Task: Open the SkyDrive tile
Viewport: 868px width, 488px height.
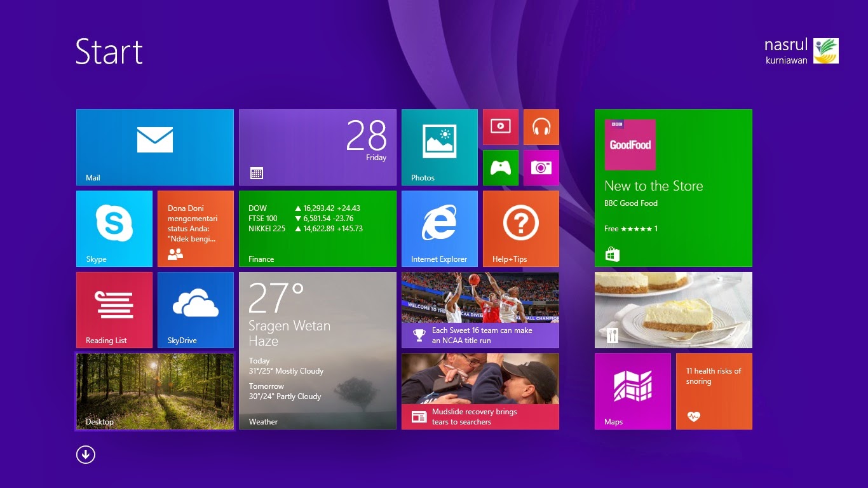Action: tap(196, 310)
